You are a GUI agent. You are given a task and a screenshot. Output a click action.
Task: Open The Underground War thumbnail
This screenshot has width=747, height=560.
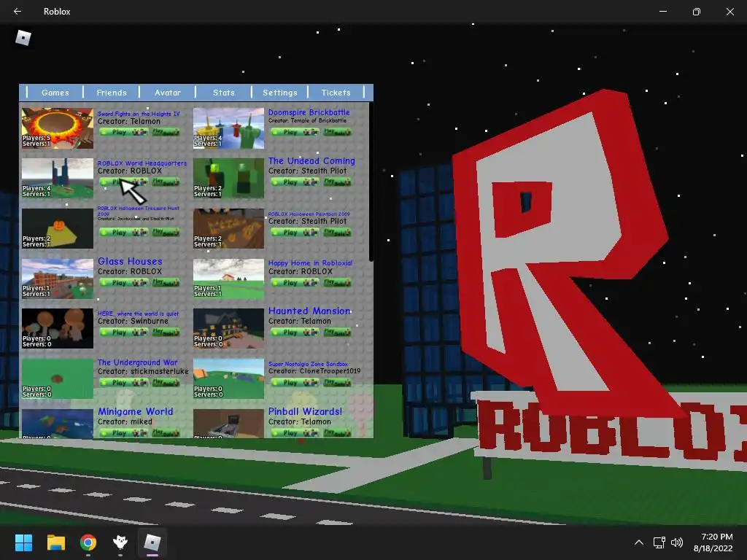coord(57,378)
